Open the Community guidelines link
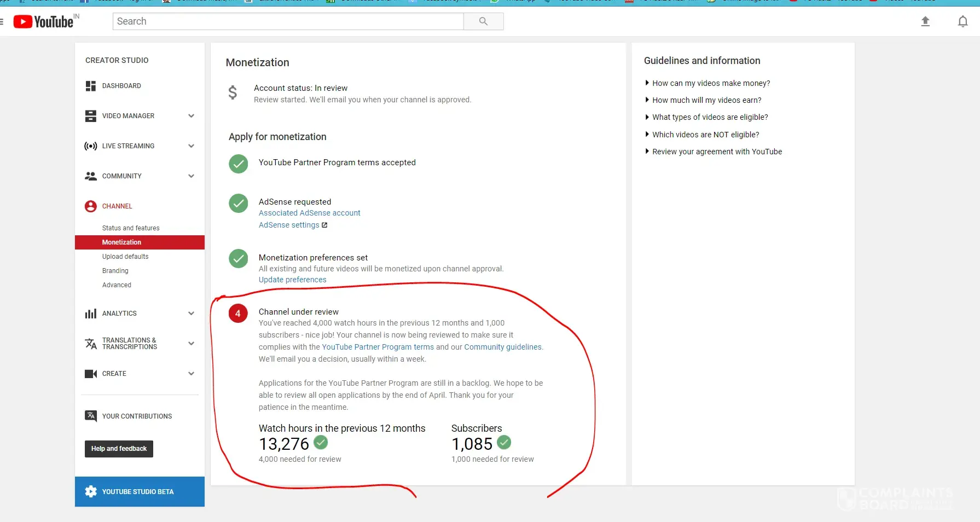 tap(503, 347)
